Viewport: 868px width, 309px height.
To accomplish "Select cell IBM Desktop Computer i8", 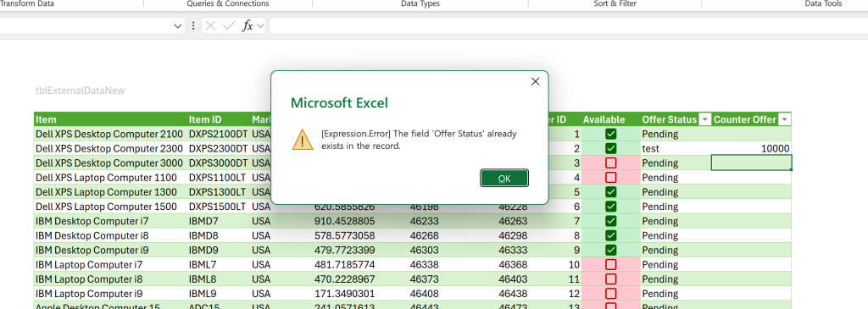I will [111, 235].
